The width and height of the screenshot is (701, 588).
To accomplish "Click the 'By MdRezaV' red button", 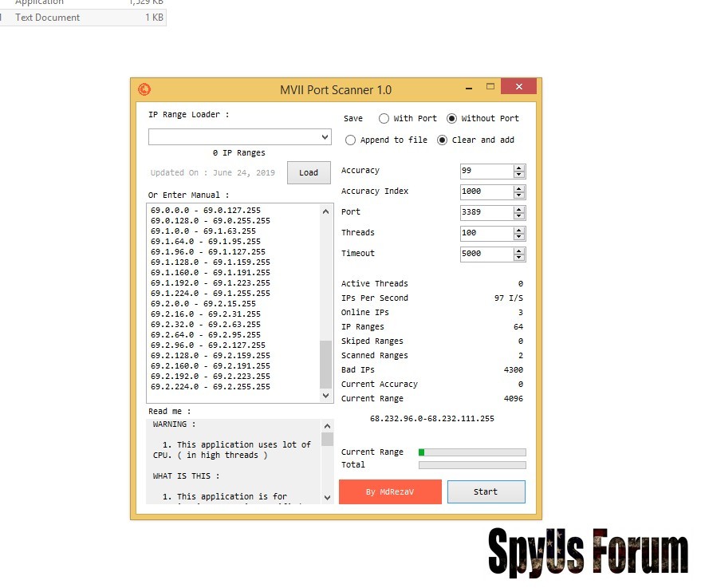I will [390, 491].
